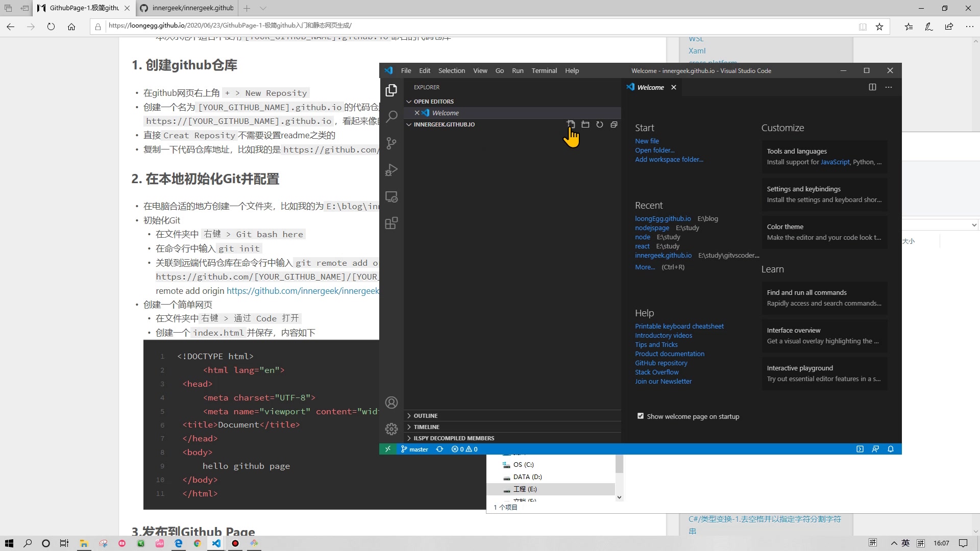
Task: Click the More... recent link
Action: (645, 267)
